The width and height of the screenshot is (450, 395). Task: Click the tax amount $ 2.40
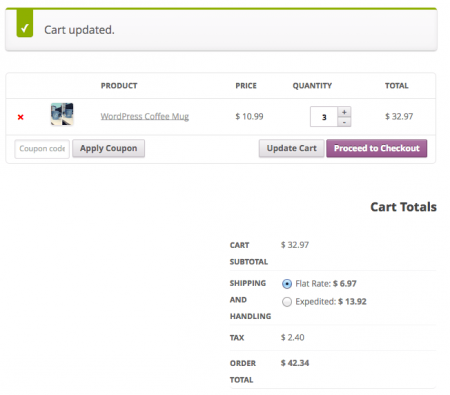(x=292, y=337)
